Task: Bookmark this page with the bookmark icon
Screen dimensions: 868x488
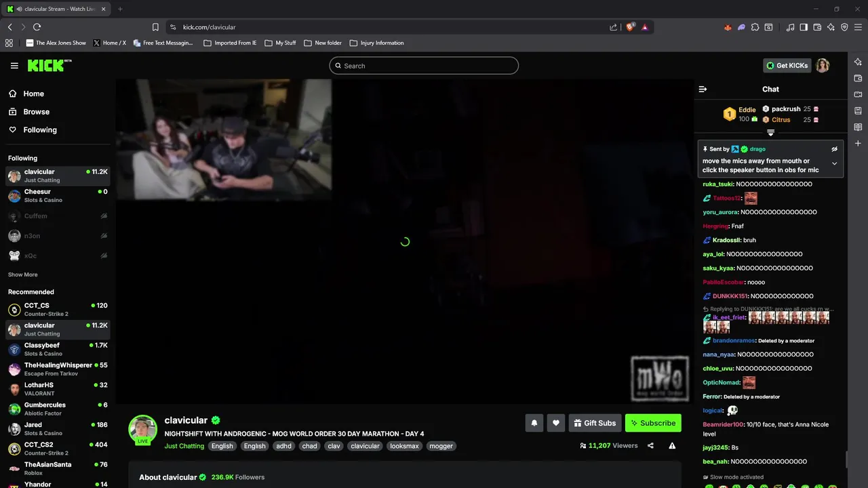Action: coord(155,27)
